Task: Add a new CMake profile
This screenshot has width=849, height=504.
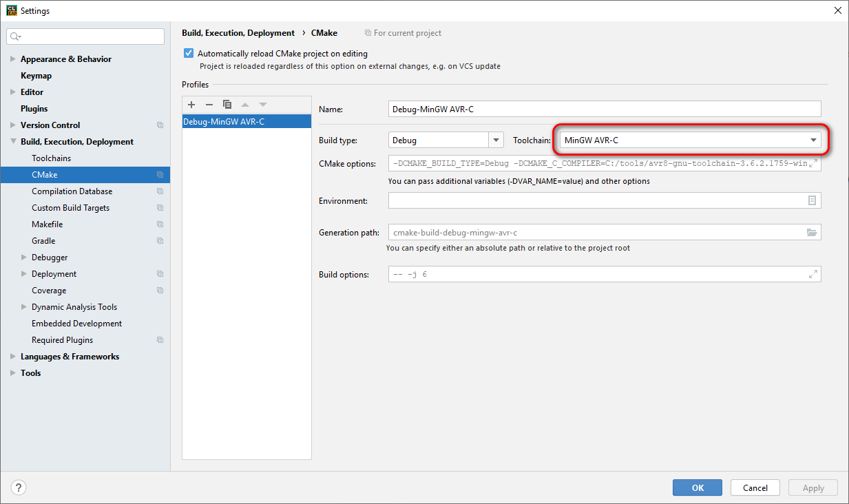Action: pos(191,105)
